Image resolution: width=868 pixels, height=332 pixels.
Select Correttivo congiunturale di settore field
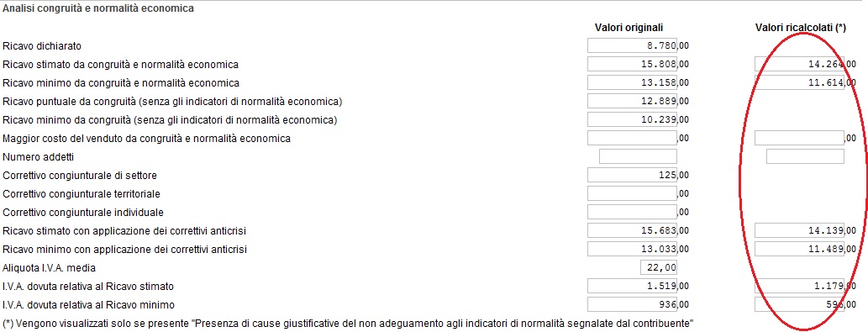point(632,175)
